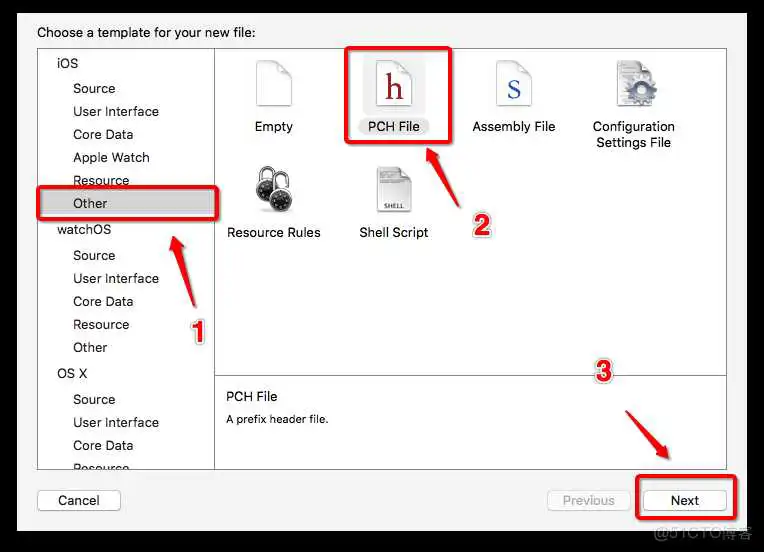Select User Interface under iOS
The width and height of the screenshot is (764, 552).
(x=116, y=111)
